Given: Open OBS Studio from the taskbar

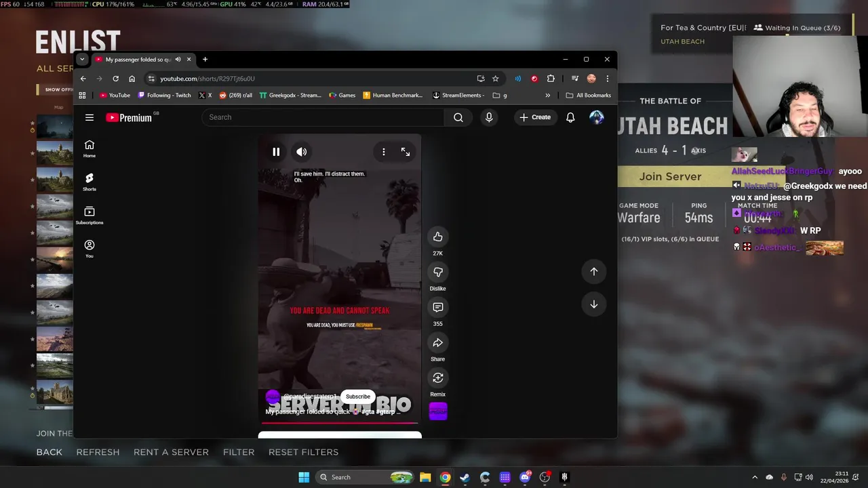Looking at the screenshot, I should pyautogui.click(x=545, y=477).
